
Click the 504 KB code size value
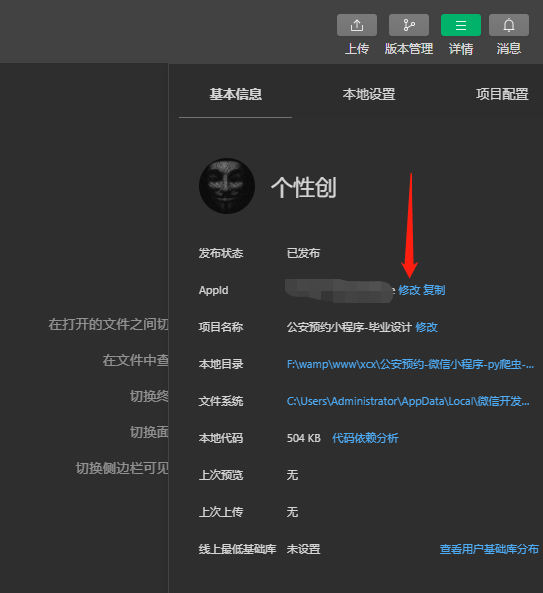pyautogui.click(x=304, y=438)
